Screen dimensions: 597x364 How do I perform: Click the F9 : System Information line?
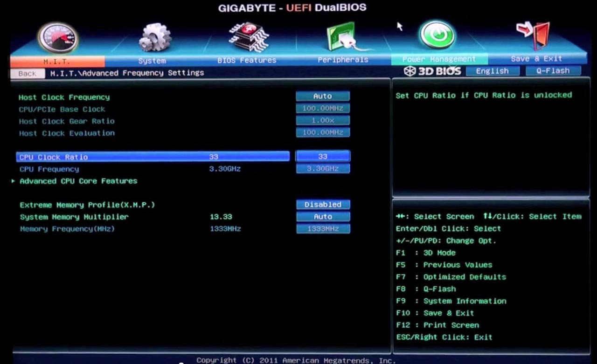[451, 301]
